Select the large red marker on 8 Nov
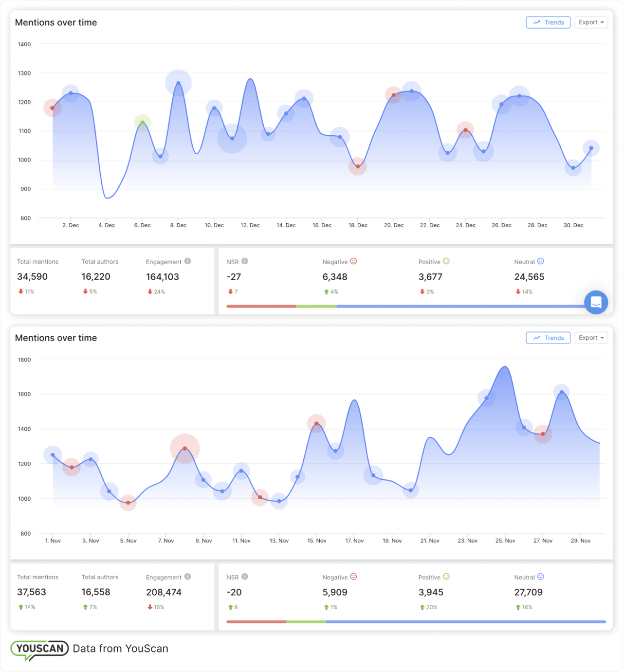This screenshot has height=672, width=623. [x=185, y=448]
